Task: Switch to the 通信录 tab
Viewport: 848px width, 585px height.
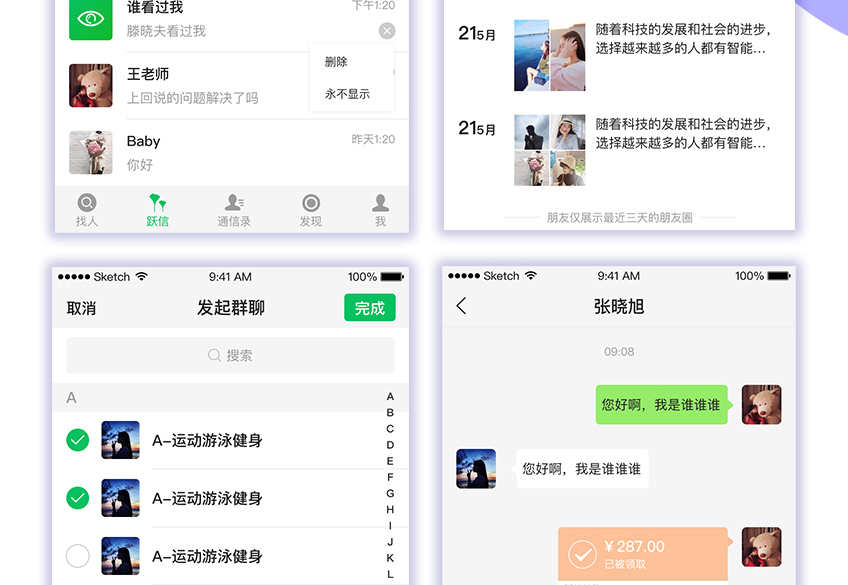Action: 234,210
